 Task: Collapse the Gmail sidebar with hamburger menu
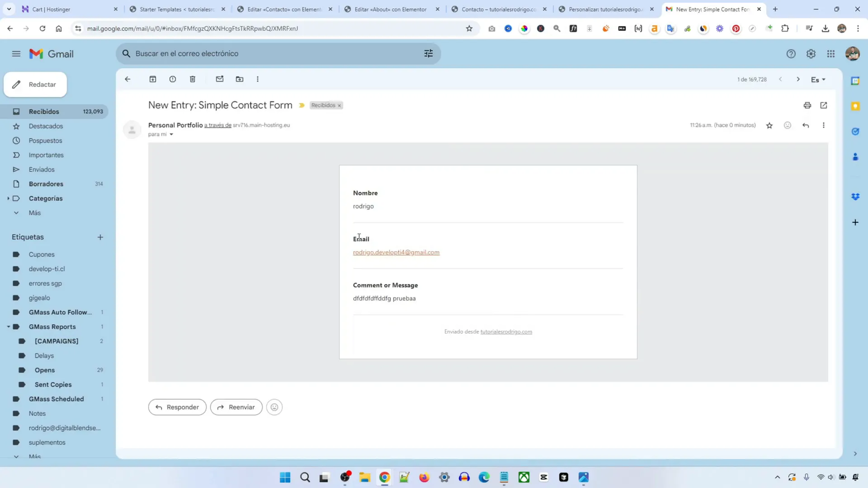pyautogui.click(x=16, y=54)
